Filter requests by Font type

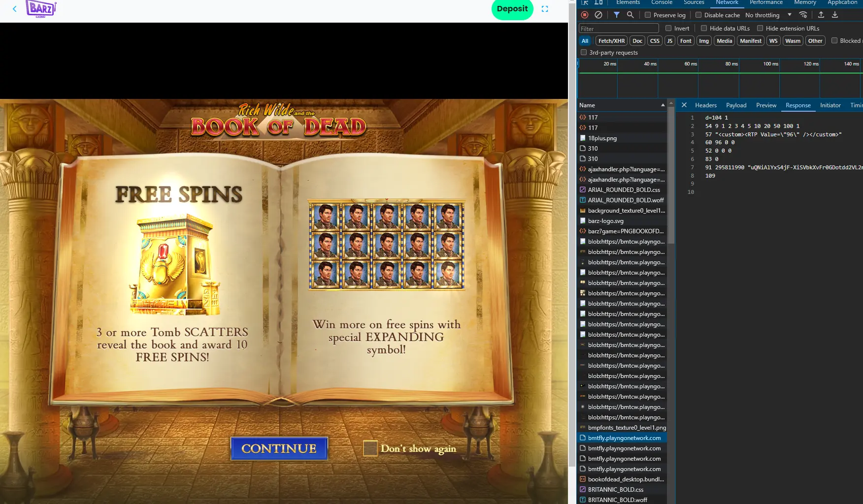coord(686,41)
